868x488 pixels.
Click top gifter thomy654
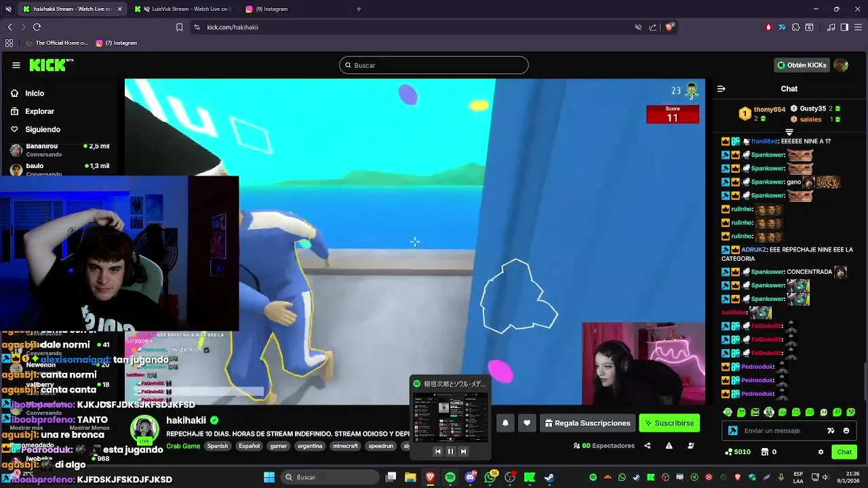(769, 109)
